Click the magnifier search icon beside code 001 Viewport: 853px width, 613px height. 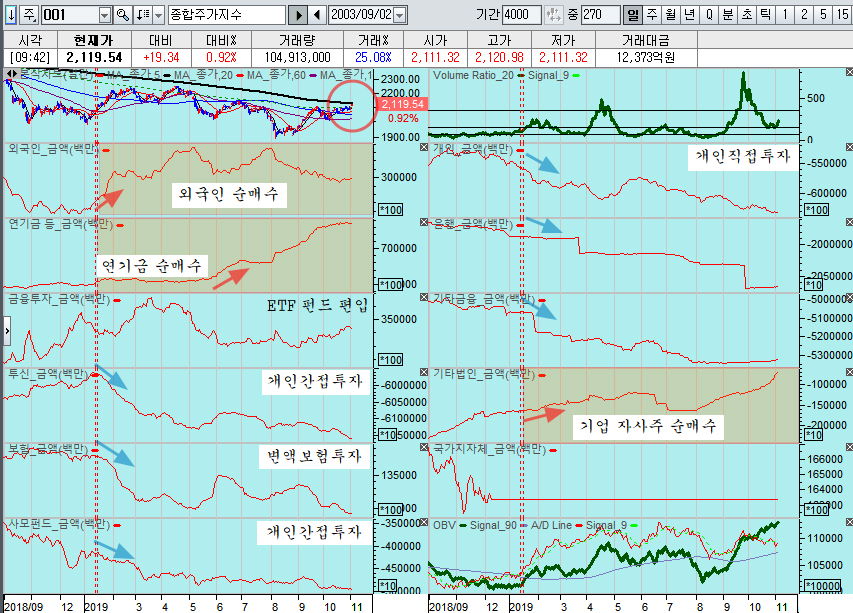(x=122, y=16)
